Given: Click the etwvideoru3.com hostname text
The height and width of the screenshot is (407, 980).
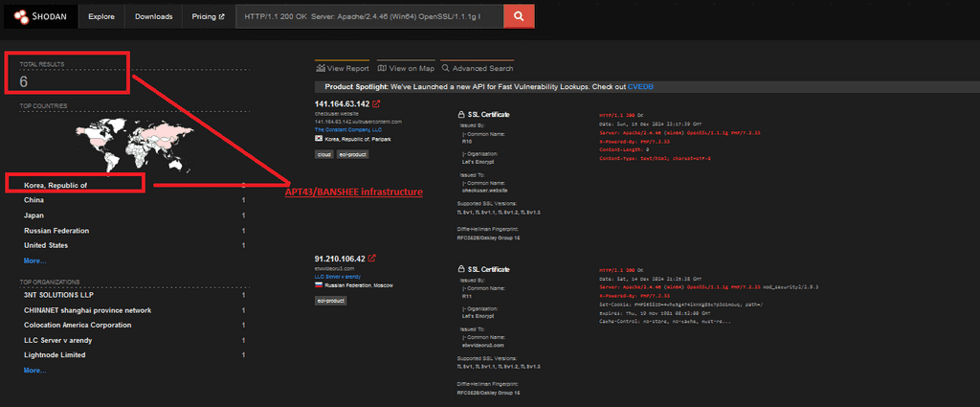Looking at the screenshot, I should coord(332,268).
